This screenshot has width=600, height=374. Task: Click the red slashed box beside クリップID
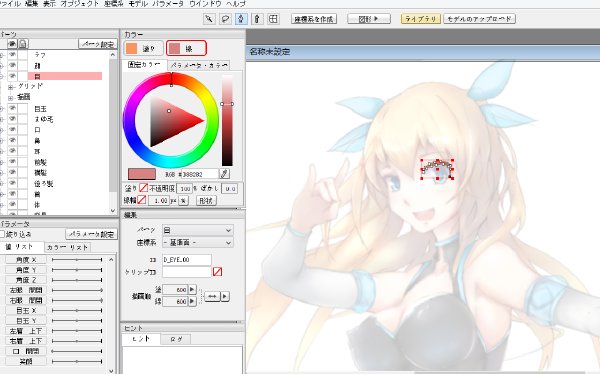(x=217, y=272)
